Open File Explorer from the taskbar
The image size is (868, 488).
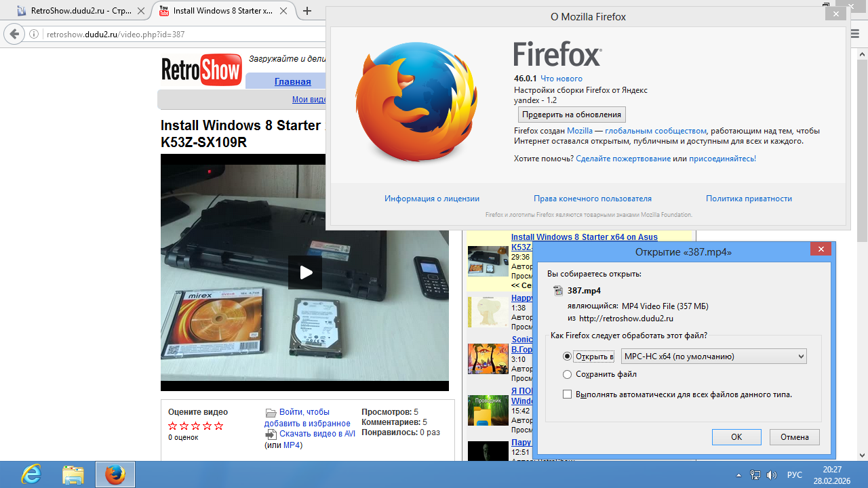click(x=73, y=474)
